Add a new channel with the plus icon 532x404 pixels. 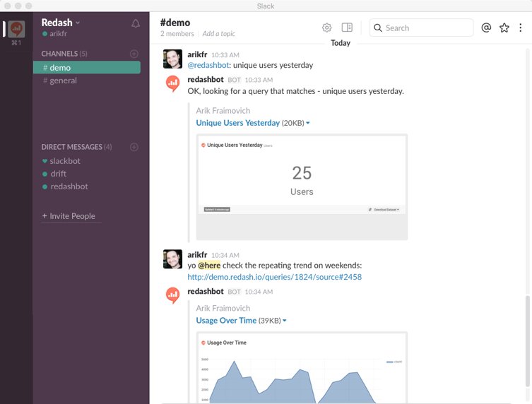pyautogui.click(x=134, y=54)
